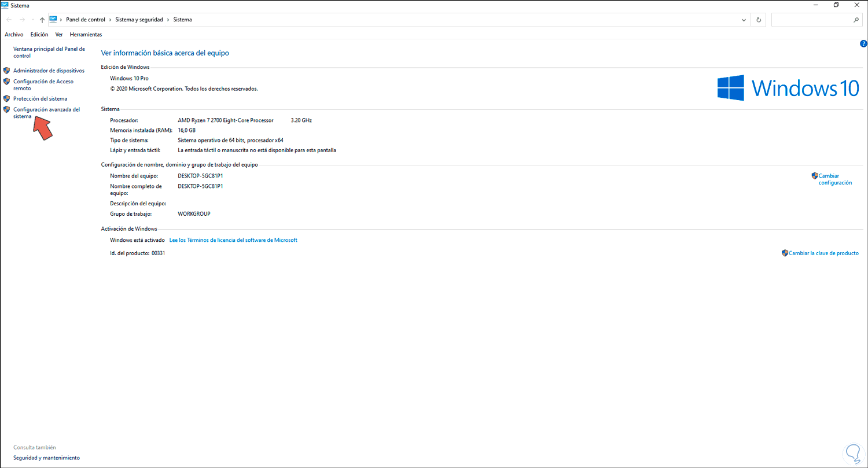Click the 3.20 GHz processor speed

[301, 120]
